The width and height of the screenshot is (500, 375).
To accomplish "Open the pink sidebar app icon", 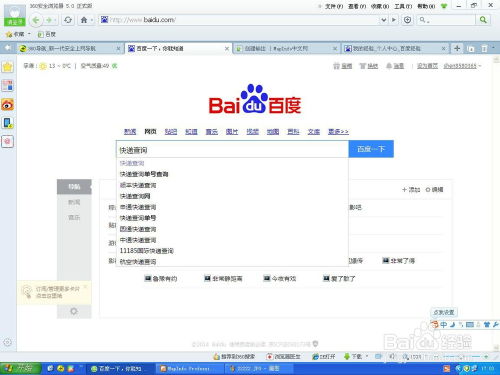I will pos(8,142).
